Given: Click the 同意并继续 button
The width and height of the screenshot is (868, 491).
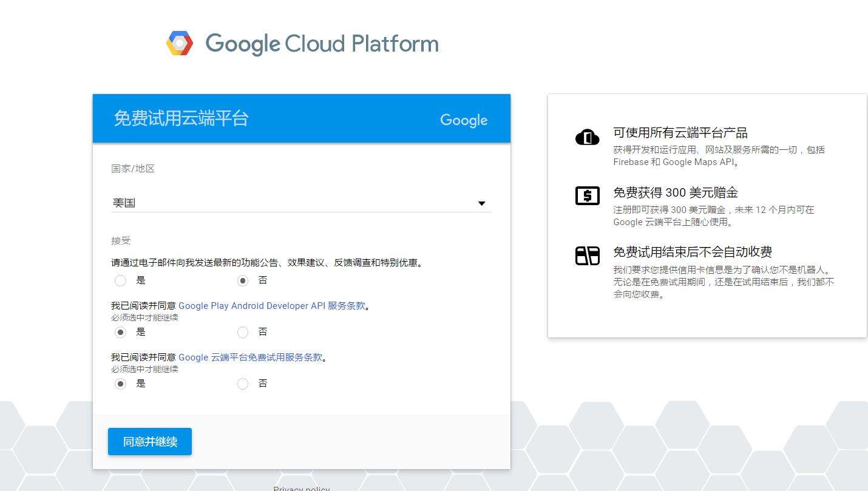Looking at the screenshot, I should pos(150,441).
